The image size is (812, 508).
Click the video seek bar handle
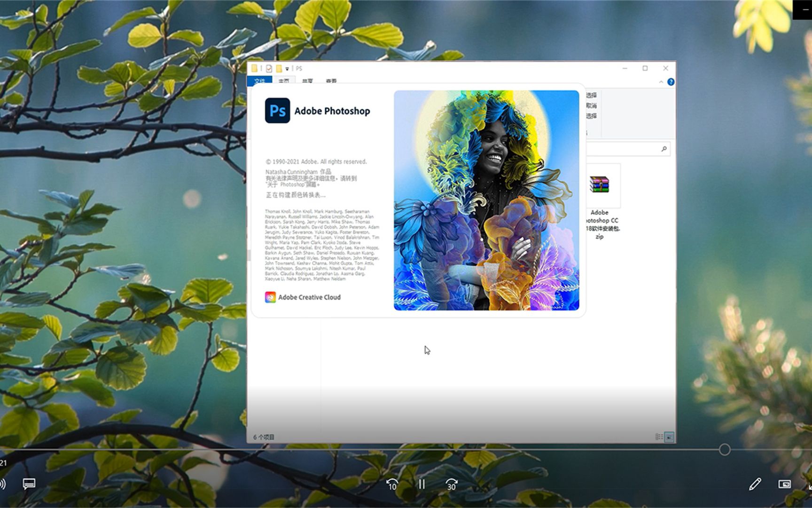pos(725,450)
